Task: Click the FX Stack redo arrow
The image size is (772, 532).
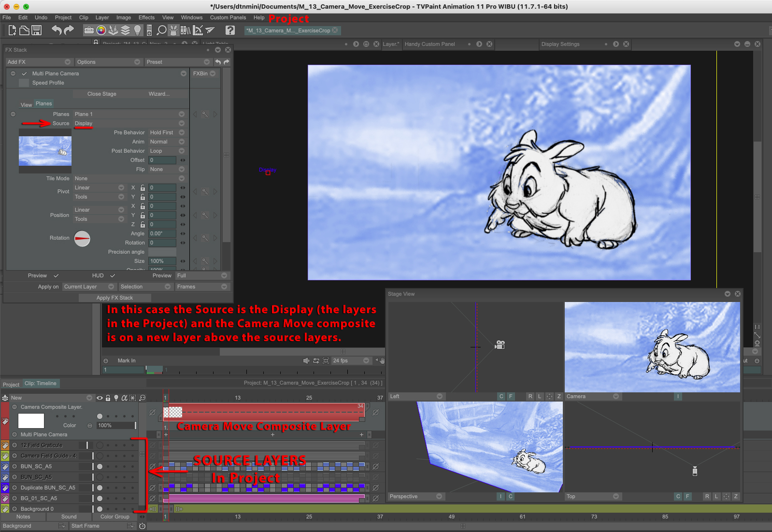Action: tap(227, 62)
